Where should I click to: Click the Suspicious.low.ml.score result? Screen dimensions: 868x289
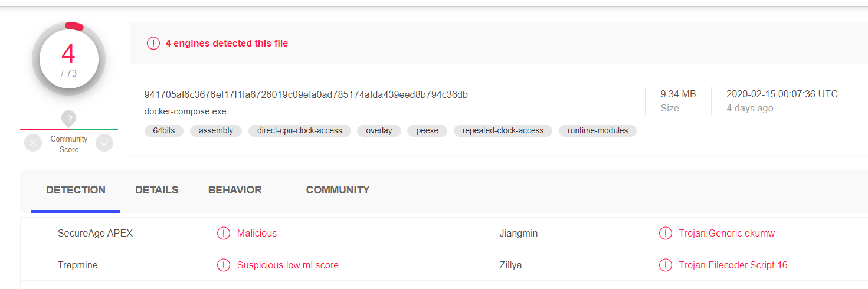pos(288,265)
